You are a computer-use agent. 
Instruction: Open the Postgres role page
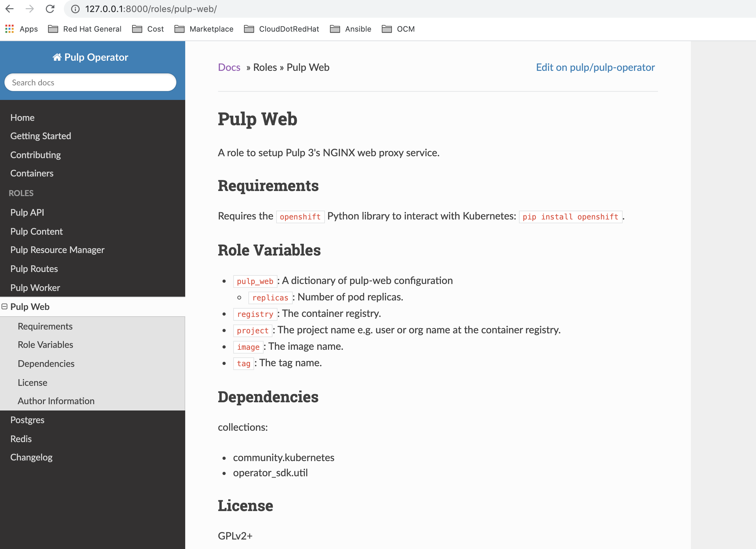click(27, 420)
